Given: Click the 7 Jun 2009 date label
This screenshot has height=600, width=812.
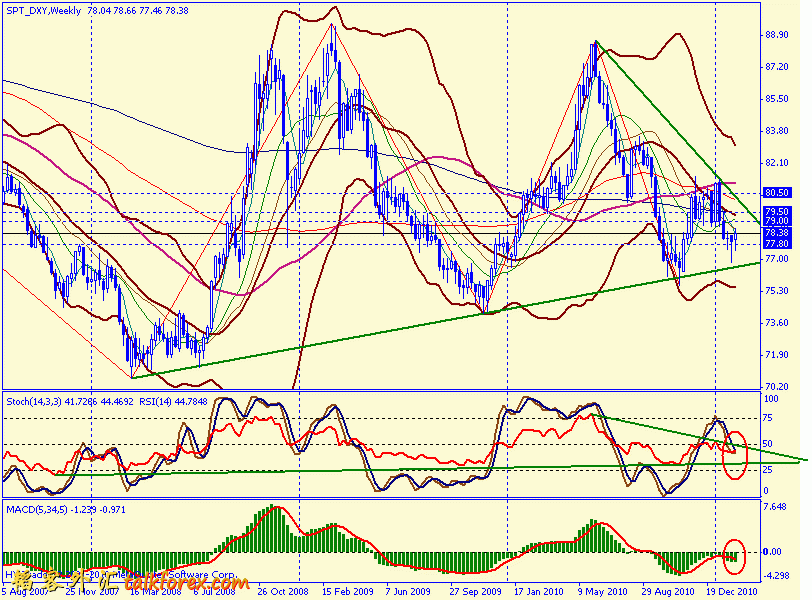Looking at the screenshot, I should point(408,592).
